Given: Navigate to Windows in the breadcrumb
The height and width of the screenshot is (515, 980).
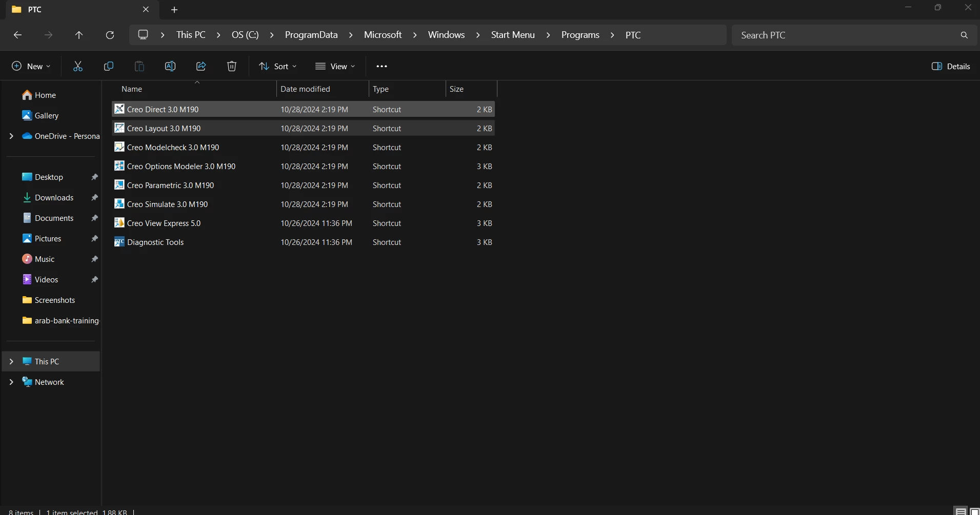Looking at the screenshot, I should coord(446,35).
